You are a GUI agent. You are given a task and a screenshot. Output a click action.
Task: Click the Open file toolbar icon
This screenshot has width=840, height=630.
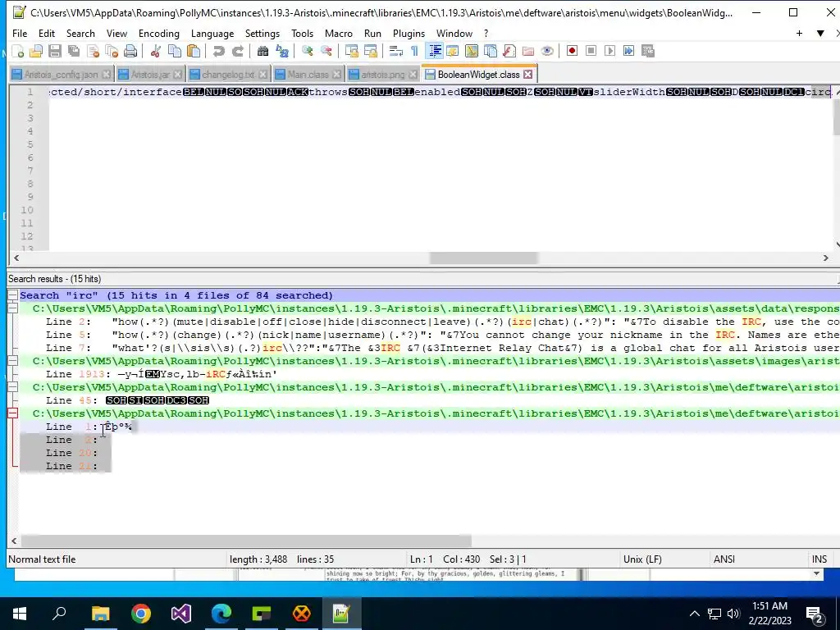point(36,52)
